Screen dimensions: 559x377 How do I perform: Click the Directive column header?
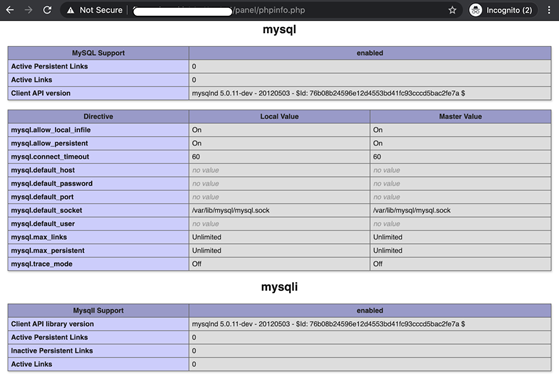pos(98,116)
